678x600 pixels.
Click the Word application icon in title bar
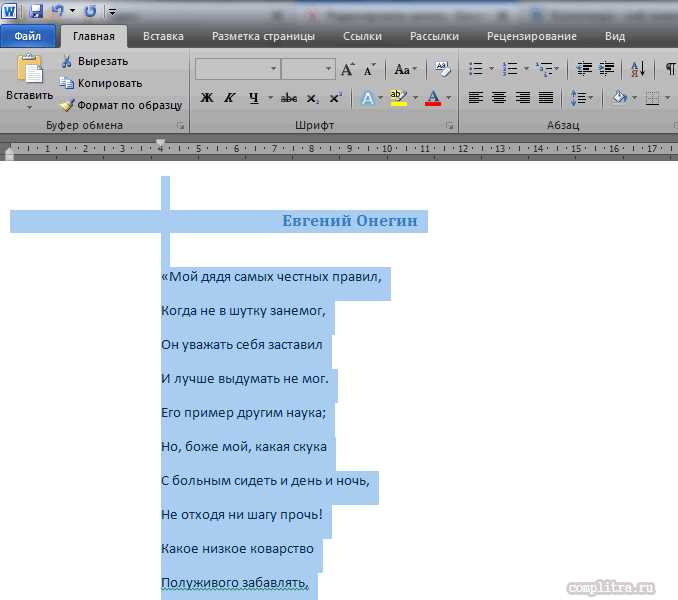(9, 11)
